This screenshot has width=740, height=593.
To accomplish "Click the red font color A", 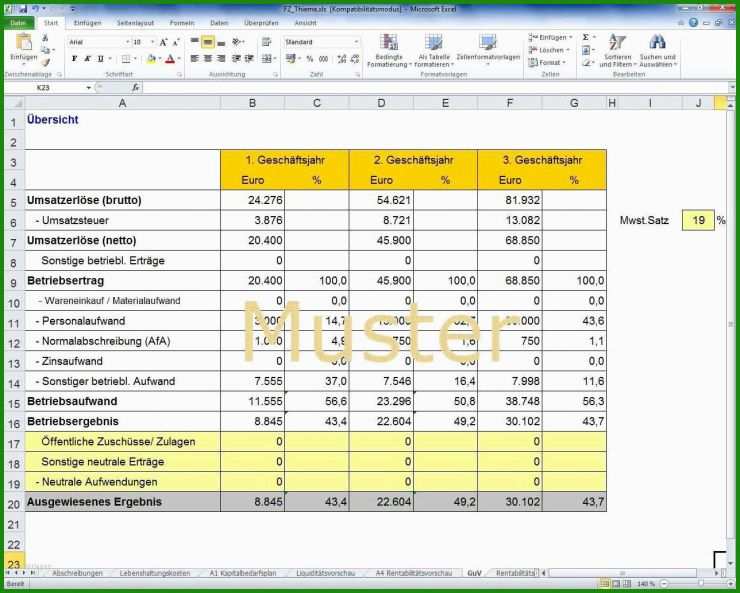I will click(x=170, y=58).
